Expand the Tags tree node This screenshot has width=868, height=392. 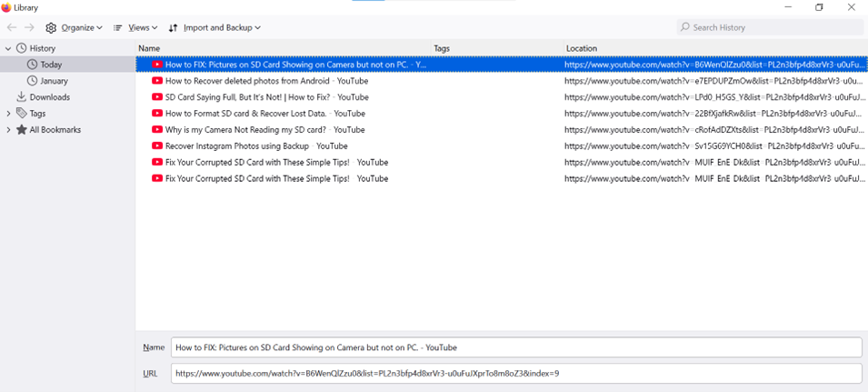coord(8,114)
